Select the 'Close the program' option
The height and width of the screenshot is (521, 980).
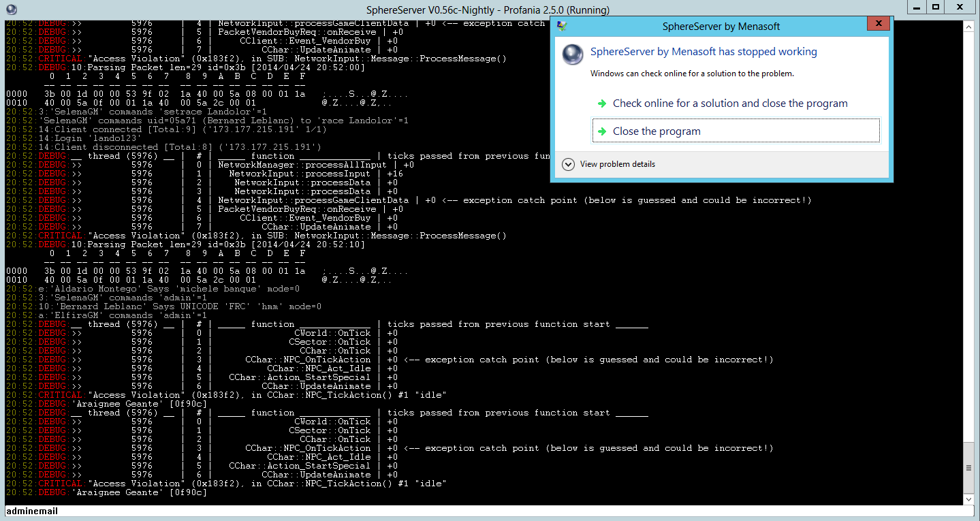(657, 131)
